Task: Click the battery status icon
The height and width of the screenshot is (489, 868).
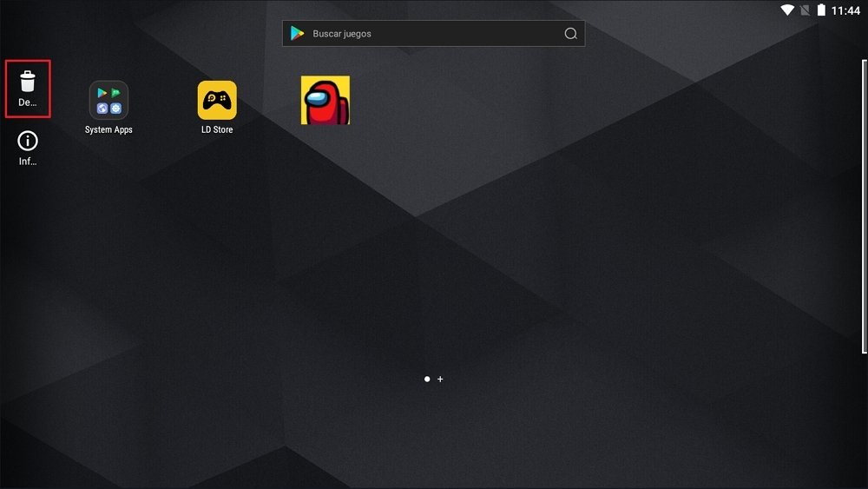Action: tap(821, 10)
